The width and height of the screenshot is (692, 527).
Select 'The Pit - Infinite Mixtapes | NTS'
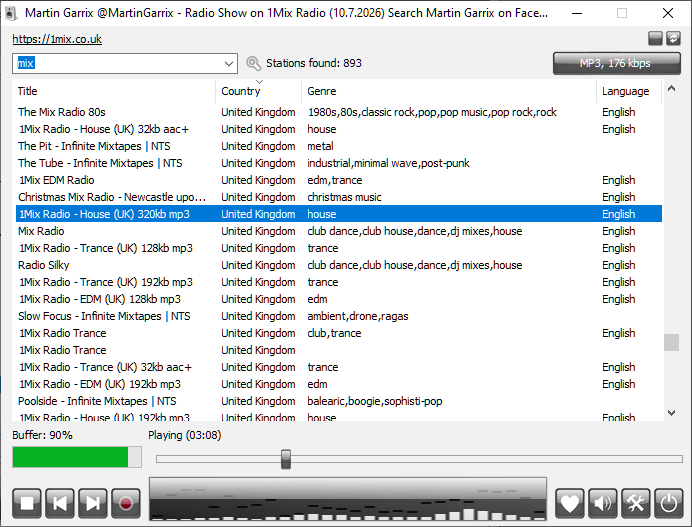coord(339,146)
